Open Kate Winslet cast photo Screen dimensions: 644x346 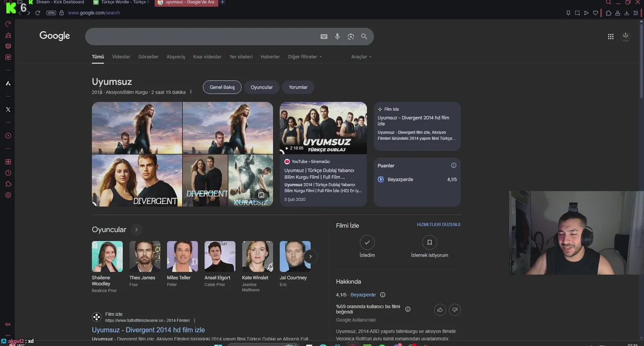click(x=257, y=257)
